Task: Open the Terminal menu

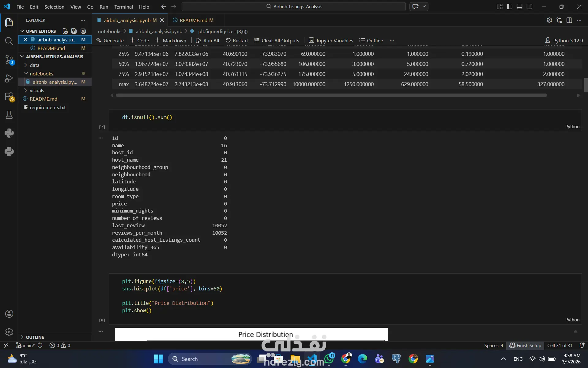Action: (x=123, y=7)
